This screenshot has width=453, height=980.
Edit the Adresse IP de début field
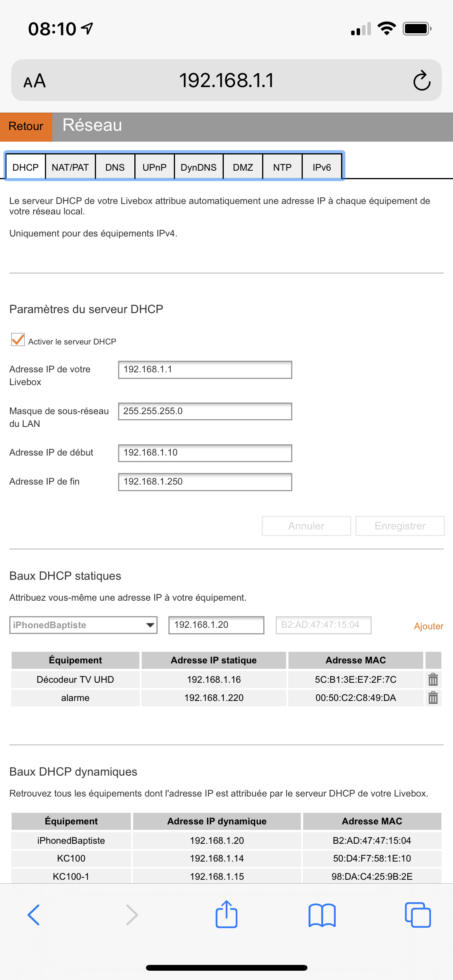(205, 453)
